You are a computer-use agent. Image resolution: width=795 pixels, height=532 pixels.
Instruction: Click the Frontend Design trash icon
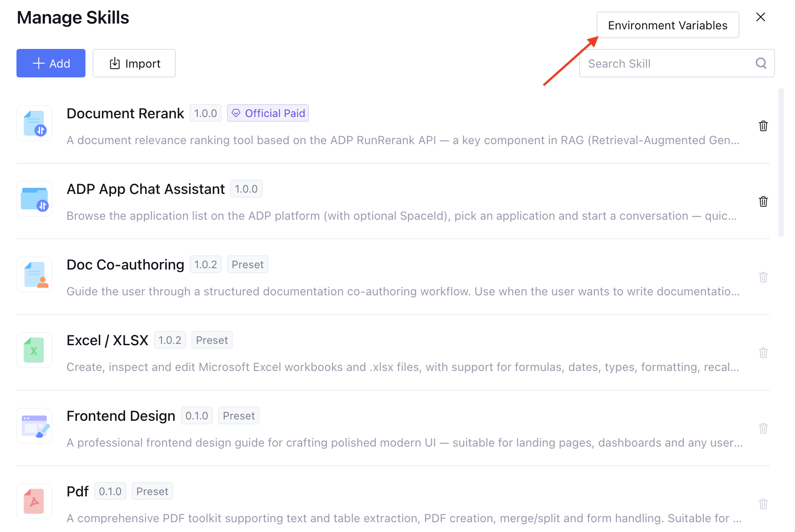coord(763,428)
